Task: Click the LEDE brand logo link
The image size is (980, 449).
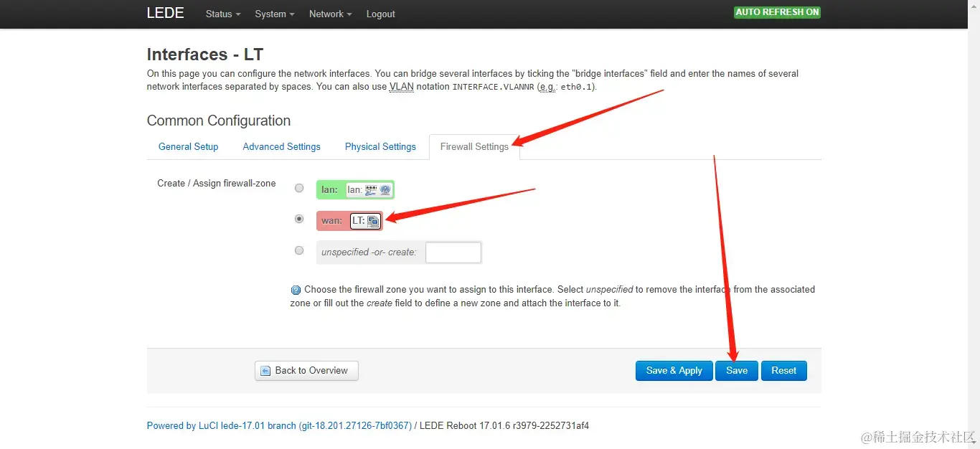Action: (165, 13)
